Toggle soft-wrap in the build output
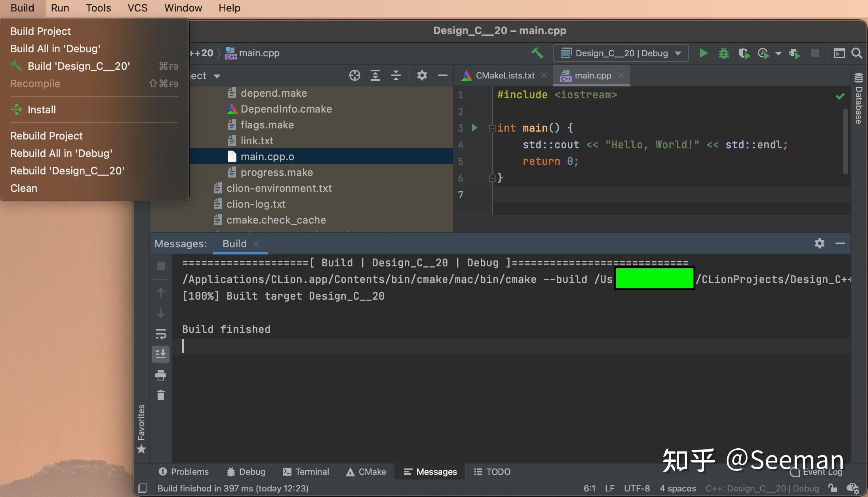This screenshot has height=497, width=868. pyautogui.click(x=161, y=334)
